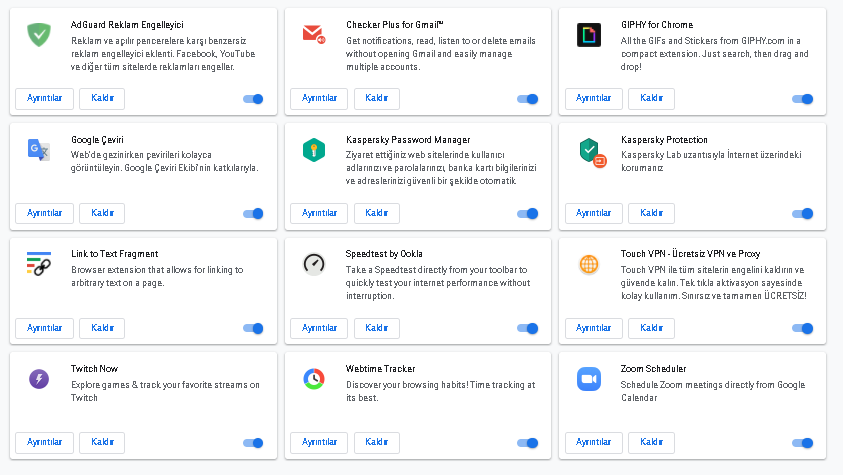Turn off the Kaspersky Protection toggle

(803, 213)
